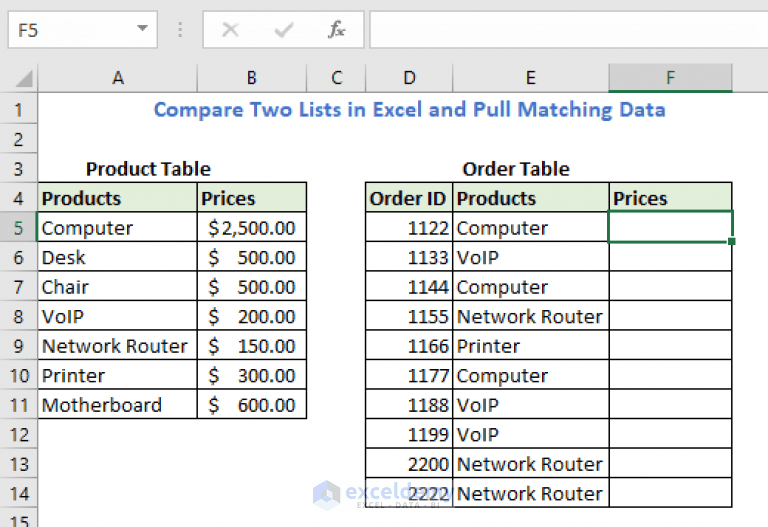Select row 5 header
The image size is (768, 527).
[19, 227]
